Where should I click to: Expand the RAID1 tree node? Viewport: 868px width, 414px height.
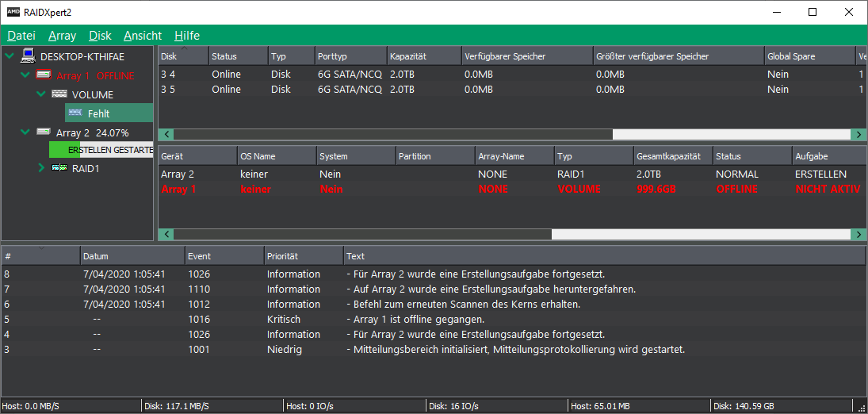(x=41, y=168)
